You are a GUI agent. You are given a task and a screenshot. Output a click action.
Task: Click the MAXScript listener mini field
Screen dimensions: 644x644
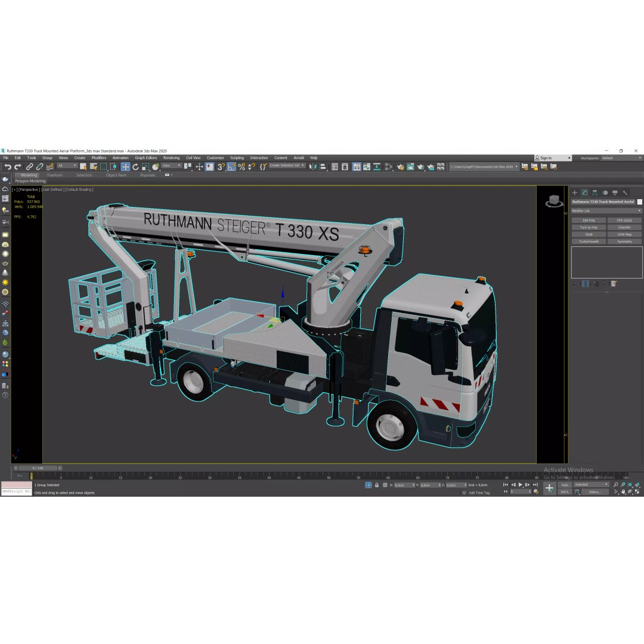point(17,491)
